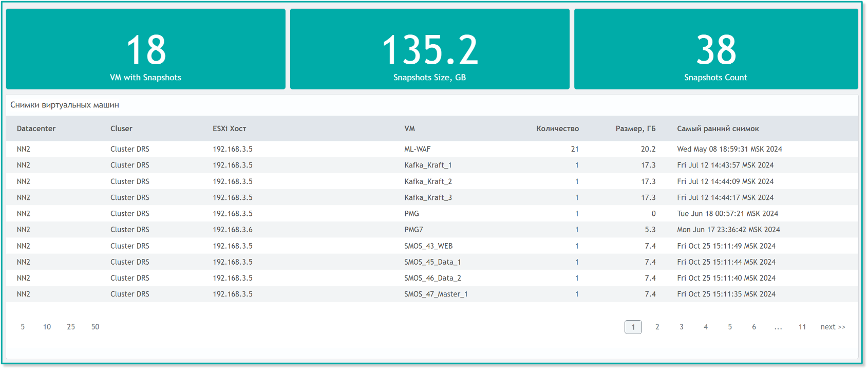Image resolution: width=868 pixels, height=370 pixels.
Task: Open the Snapshots Size, GB panel
Action: pos(429,49)
